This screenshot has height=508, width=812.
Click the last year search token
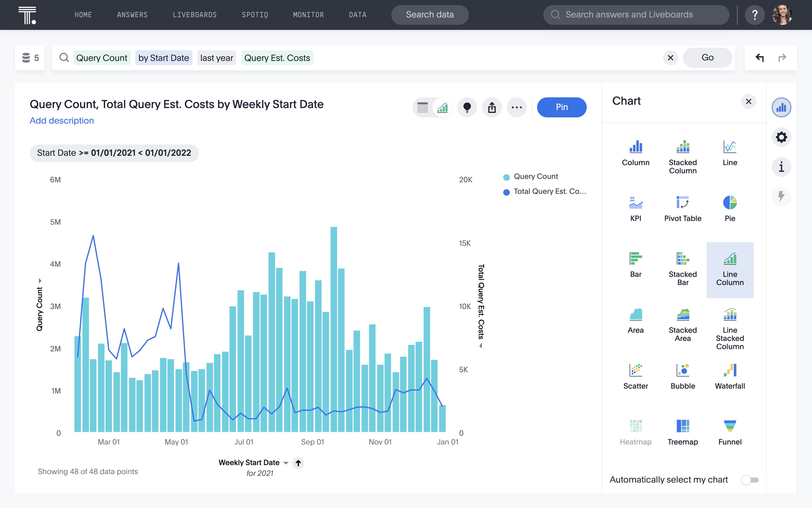coord(217,58)
